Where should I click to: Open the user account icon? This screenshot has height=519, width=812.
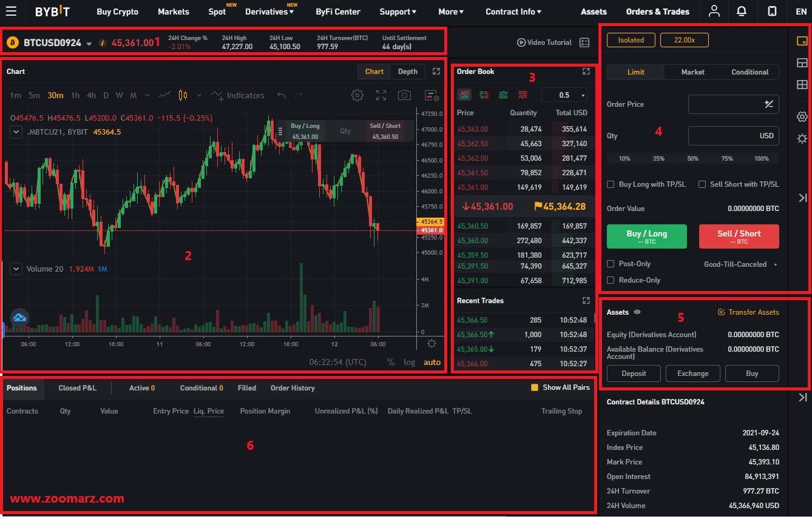tap(714, 11)
